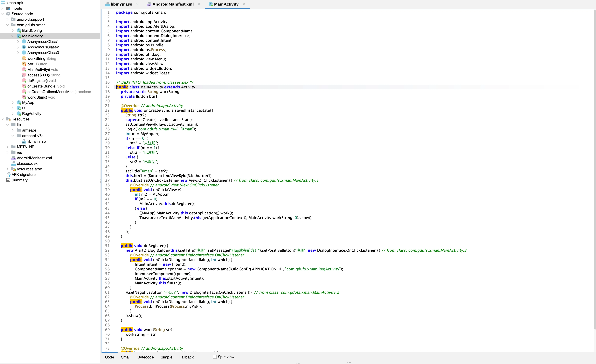Click the classes.dex file icon
596x364 pixels.
(x=14, y=163)
